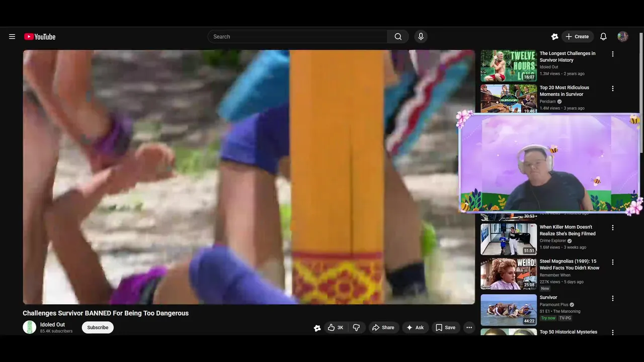Viewport: 644px width, 362px height.
Task: Open notifications bell
Action: (x=603, y=37)
